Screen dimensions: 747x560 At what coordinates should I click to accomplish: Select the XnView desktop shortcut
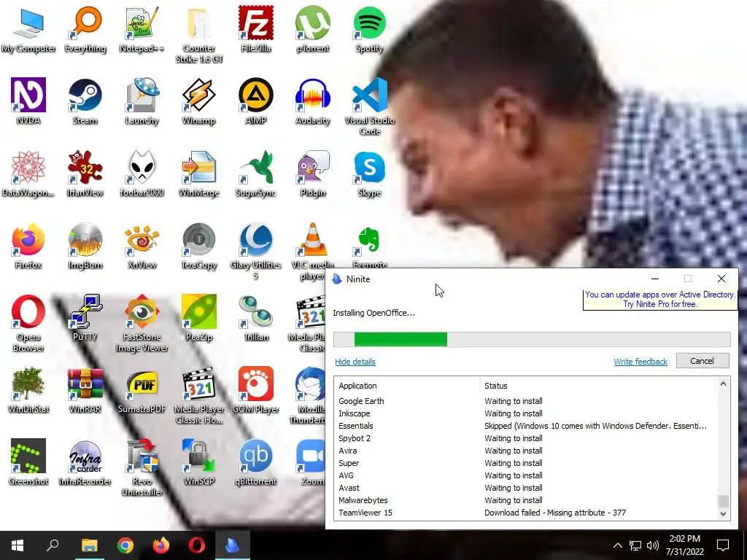tap(142, 246)
